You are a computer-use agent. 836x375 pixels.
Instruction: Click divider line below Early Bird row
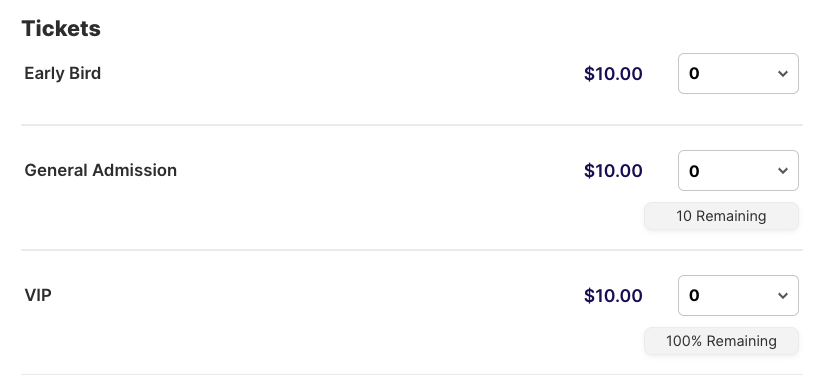pyautogui.click(x=412, y=125)
